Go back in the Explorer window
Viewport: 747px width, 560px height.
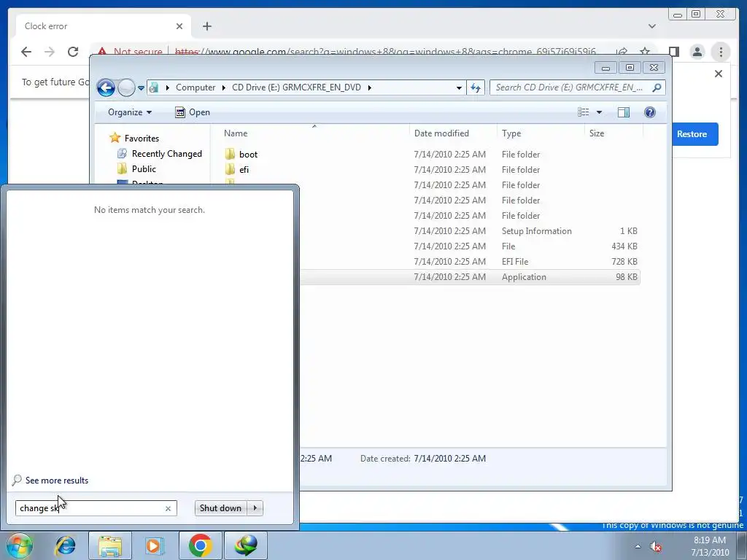coord(106,87)
